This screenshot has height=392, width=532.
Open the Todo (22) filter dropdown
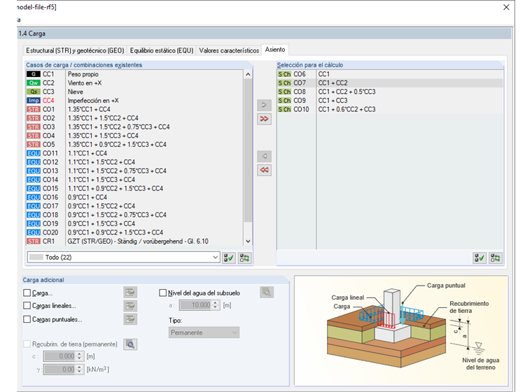[x=123, y=258]
